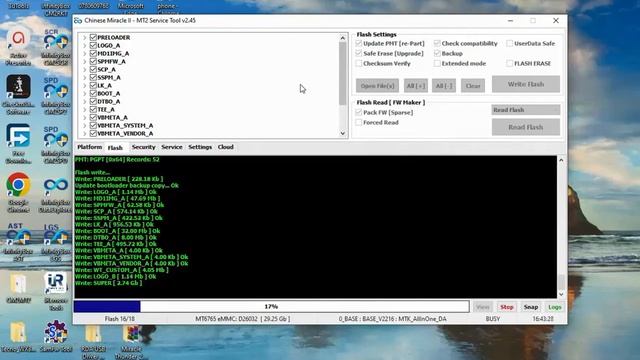Image resolution: width=640 pixels, height=360 pixels.
Task: Enable the Checksum Verify option
Action: (x=359, y=63)
